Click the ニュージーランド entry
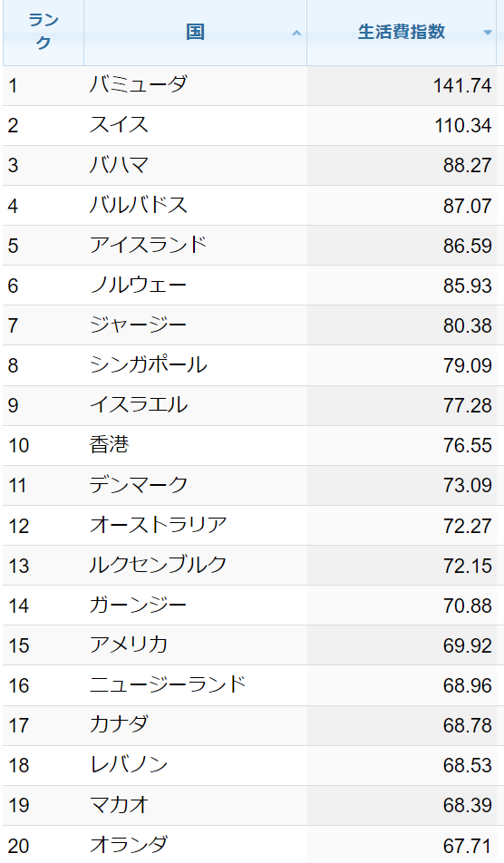The image size is (504, 863). (x=168, y=684)
